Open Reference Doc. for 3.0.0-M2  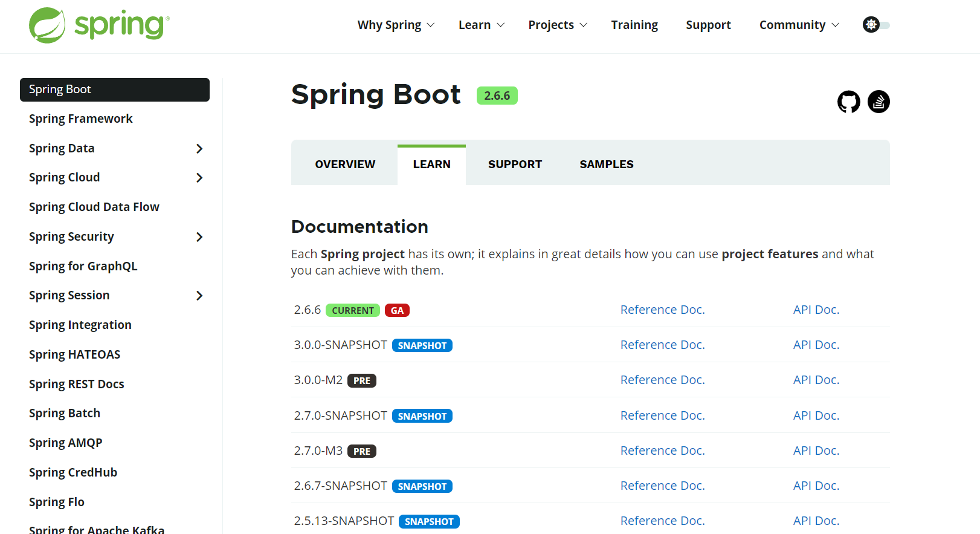pyautogui.click(x=663, y=380)
